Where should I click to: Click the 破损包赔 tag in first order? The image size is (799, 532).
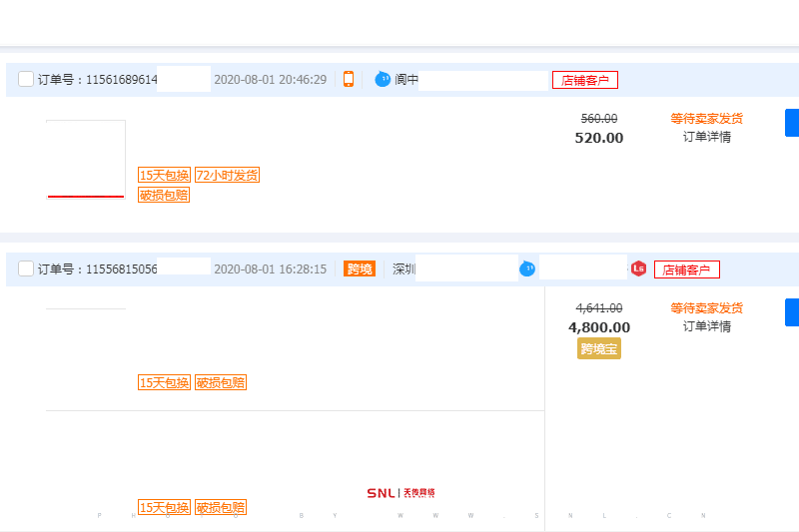click(x=164, y=196)
